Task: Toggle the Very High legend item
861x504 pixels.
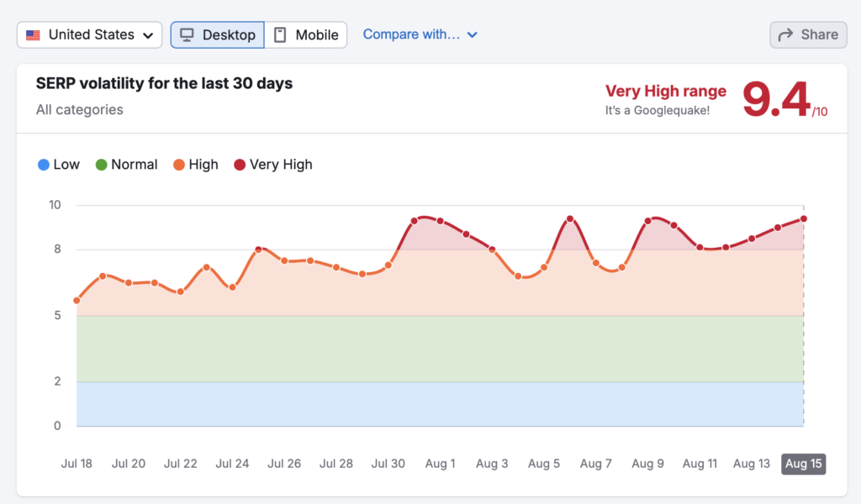Action: [273, 165]
